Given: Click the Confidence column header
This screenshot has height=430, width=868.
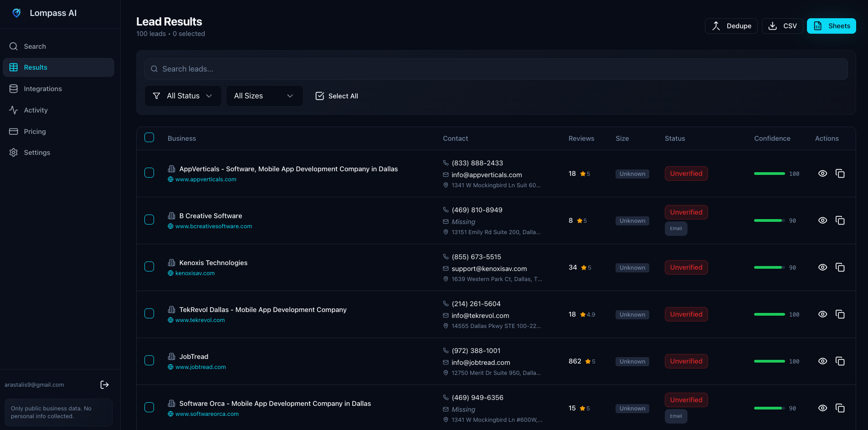Looking at the screenshot, I should [x=772, y=138].
